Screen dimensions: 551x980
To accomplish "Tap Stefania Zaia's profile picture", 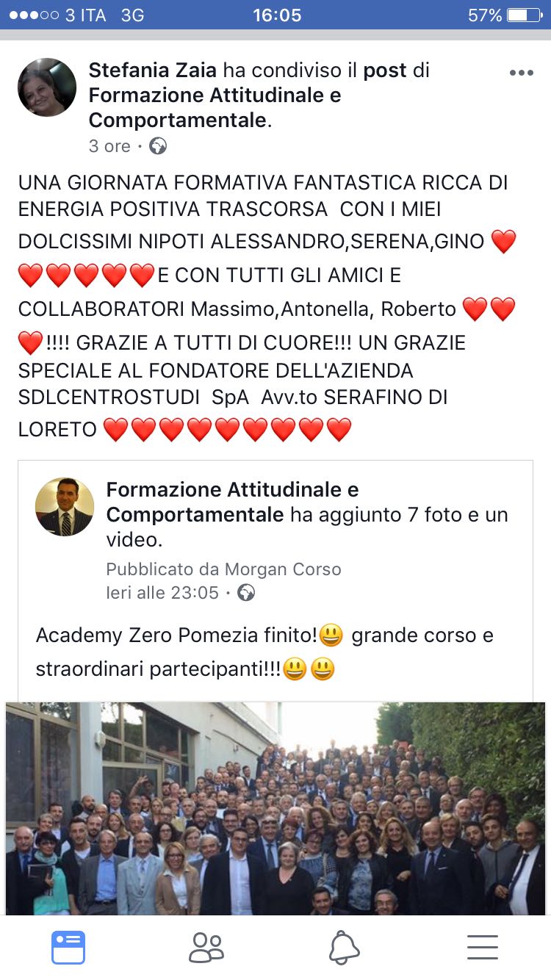I will (47, 87).
